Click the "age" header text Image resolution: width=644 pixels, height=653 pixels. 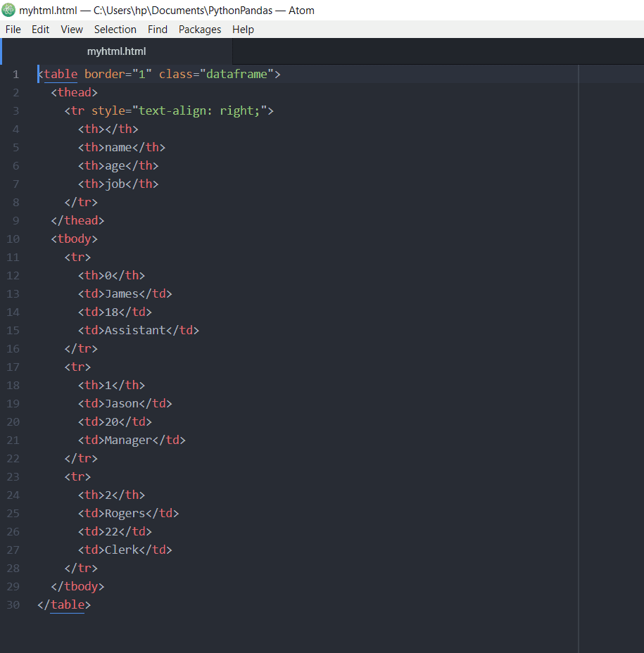coord(115,166)
